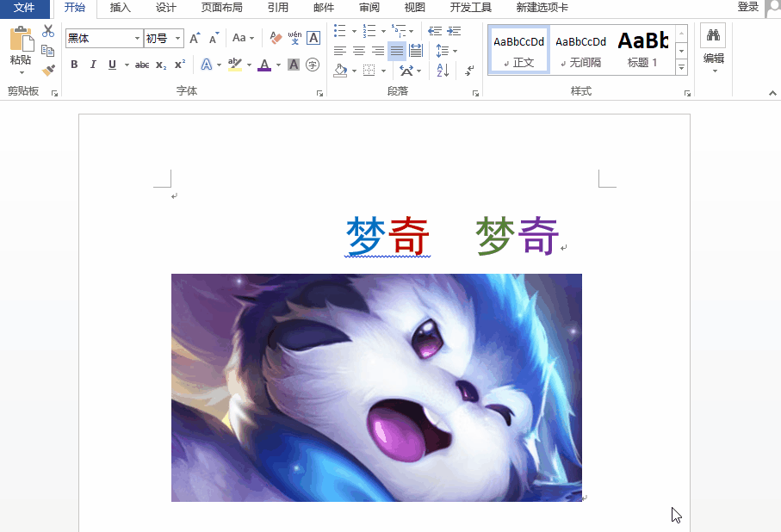The height and width of the screenshot is (532, 781).
Task: Select the Poro image in the document
Action: click(x=376, y=387)
